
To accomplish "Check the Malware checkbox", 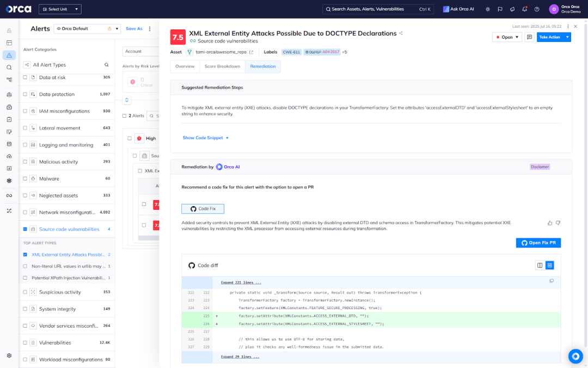I will click(25, 179).
